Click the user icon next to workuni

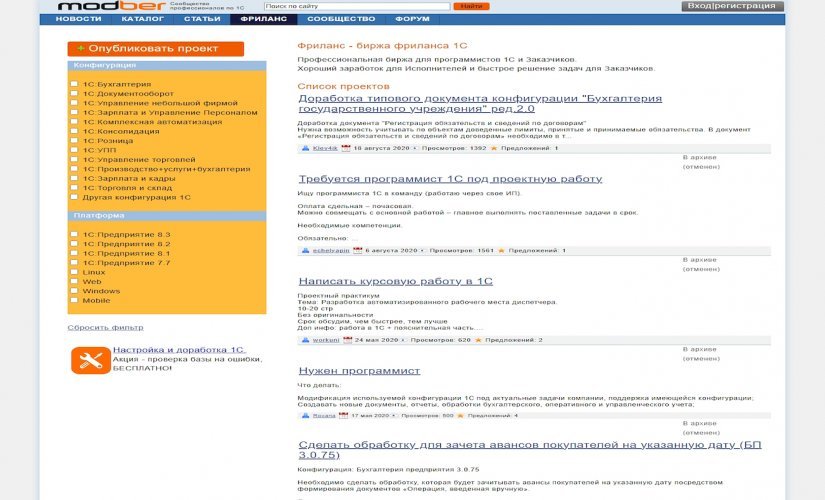pyautogui.click(x=305, y=340)
